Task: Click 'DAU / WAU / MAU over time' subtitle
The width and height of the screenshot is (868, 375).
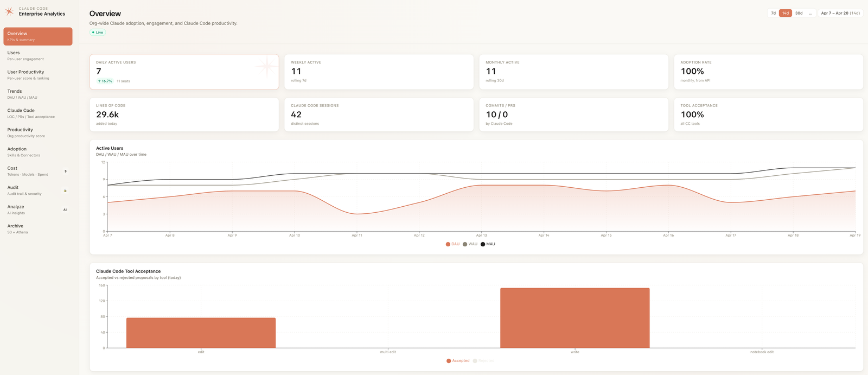Action: click(121, 155)
